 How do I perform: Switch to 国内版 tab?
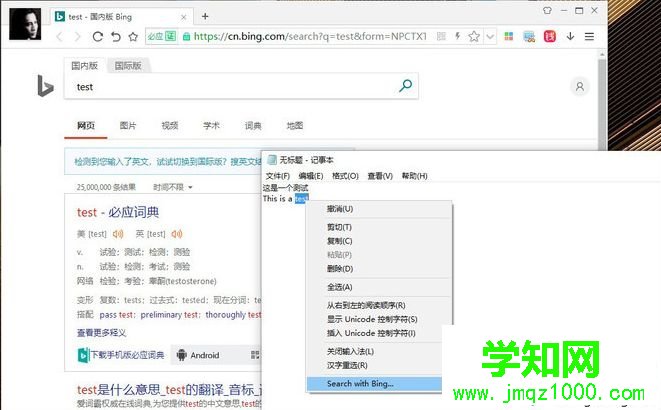85,66
